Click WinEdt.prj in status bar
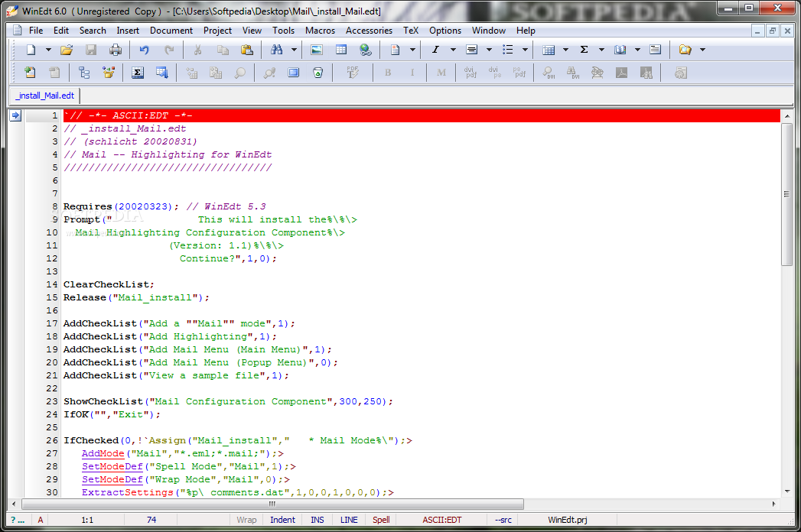Viewport: 801px width, 532px height. pyautogui.click(x=567, y=520)
